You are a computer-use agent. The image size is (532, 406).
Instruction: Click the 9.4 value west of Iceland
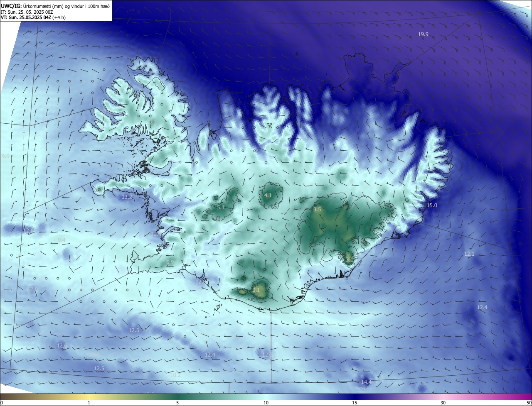[x=62, y=240]
